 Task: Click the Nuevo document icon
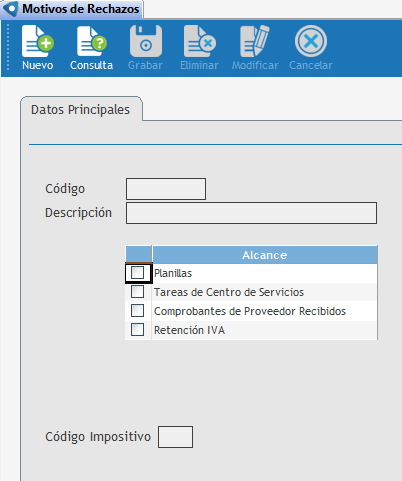pos(38,42)
